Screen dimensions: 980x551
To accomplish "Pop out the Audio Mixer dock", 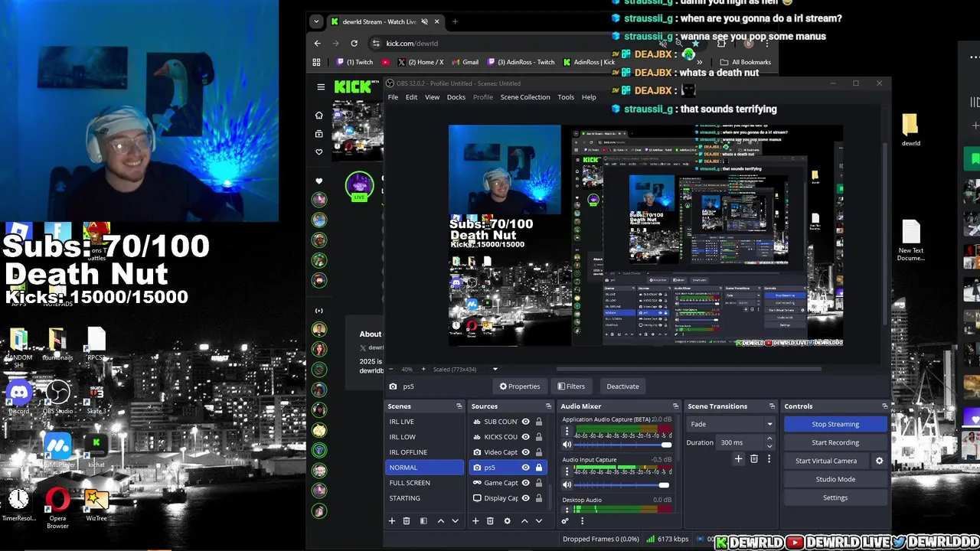I will pos(675,406).
